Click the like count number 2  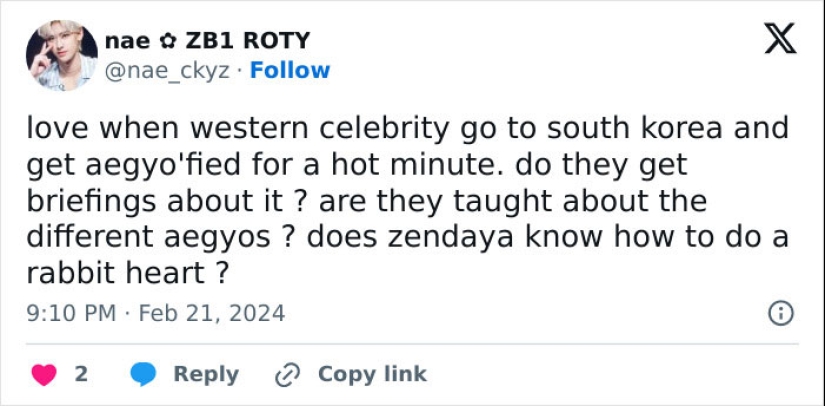pyautogui.click(x=81, y=374)
